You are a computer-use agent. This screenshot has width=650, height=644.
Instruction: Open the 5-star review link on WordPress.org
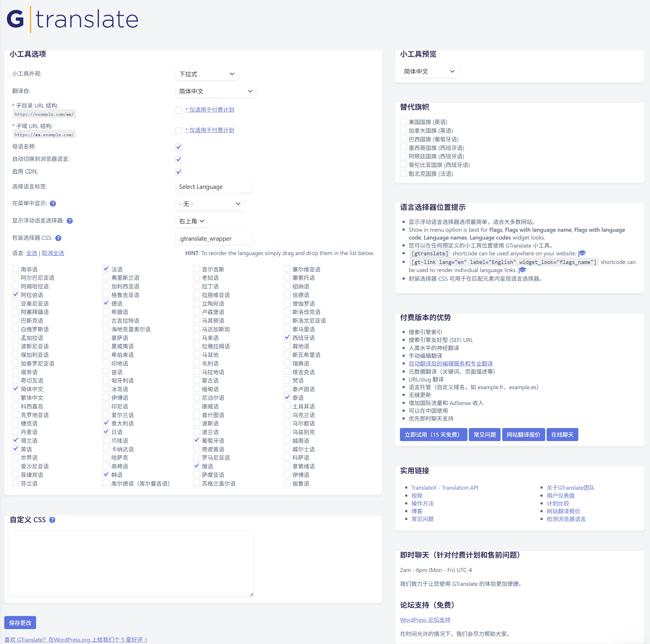76,640
